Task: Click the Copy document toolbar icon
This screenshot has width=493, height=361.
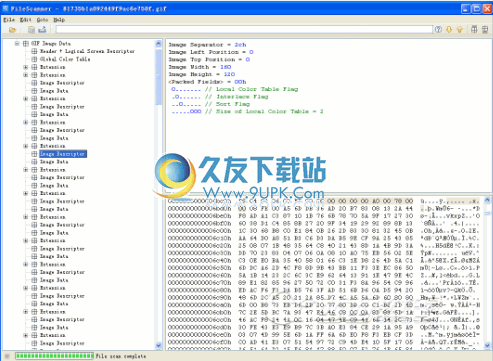Action: point(31,30)
